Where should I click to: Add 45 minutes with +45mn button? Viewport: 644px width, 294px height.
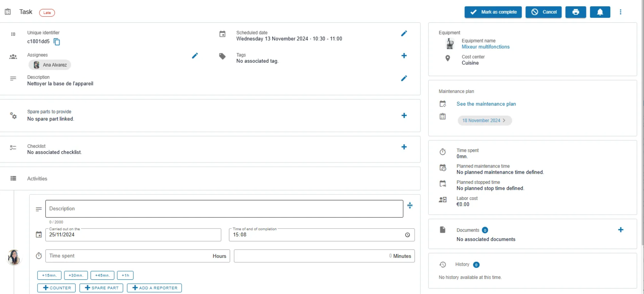(102, 275)
